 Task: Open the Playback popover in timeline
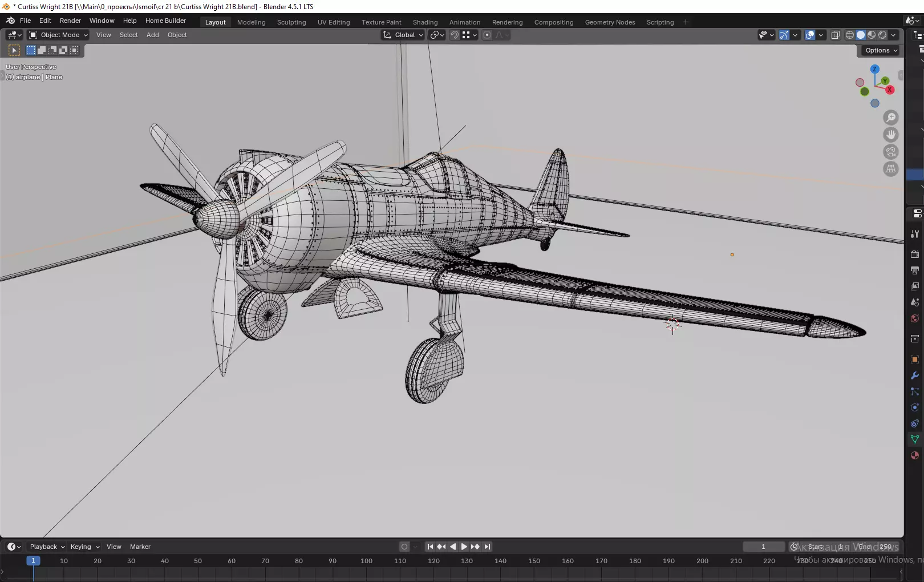(47, 547)
